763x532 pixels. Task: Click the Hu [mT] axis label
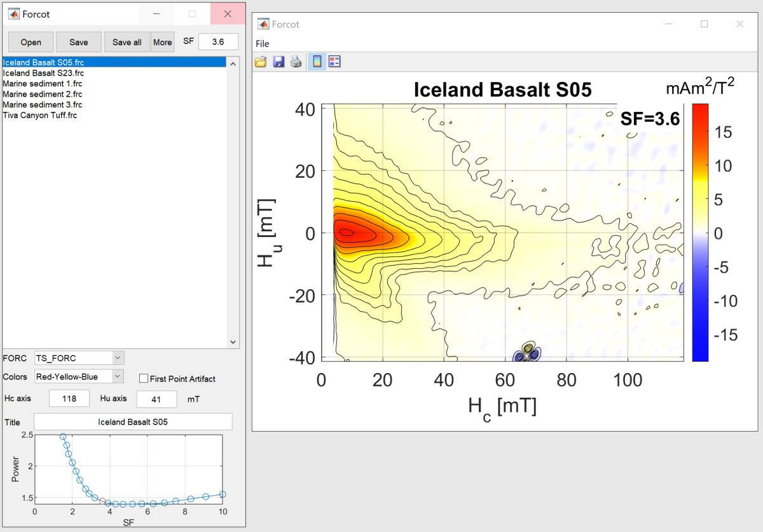pyautogui.click(x=267, y=233)
